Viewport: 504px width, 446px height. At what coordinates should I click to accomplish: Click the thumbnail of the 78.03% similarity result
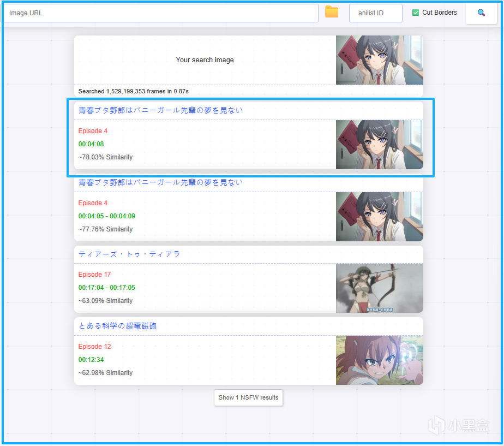(x=379, y=145)
